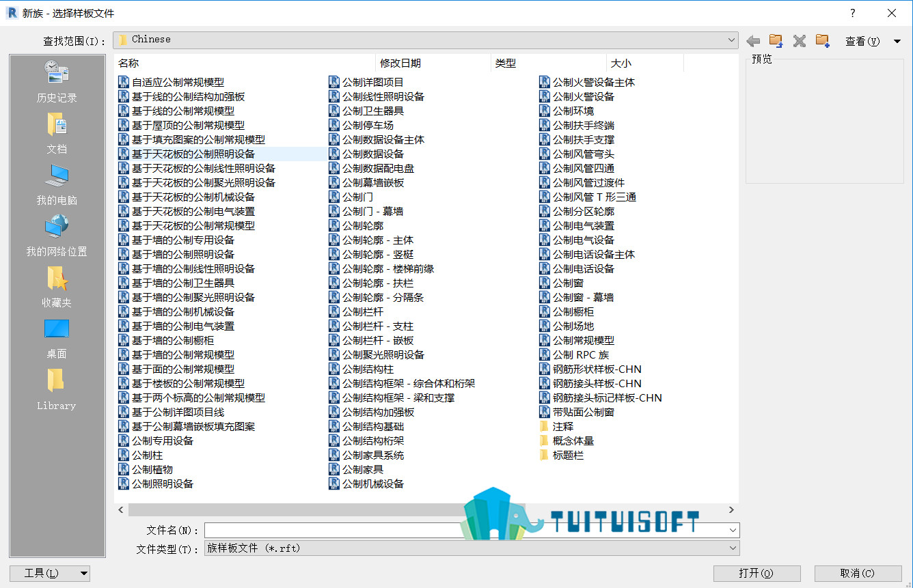This screenshot has width=913, height=588.
Task: Select 公制家具 template
Action: [356, 469]
